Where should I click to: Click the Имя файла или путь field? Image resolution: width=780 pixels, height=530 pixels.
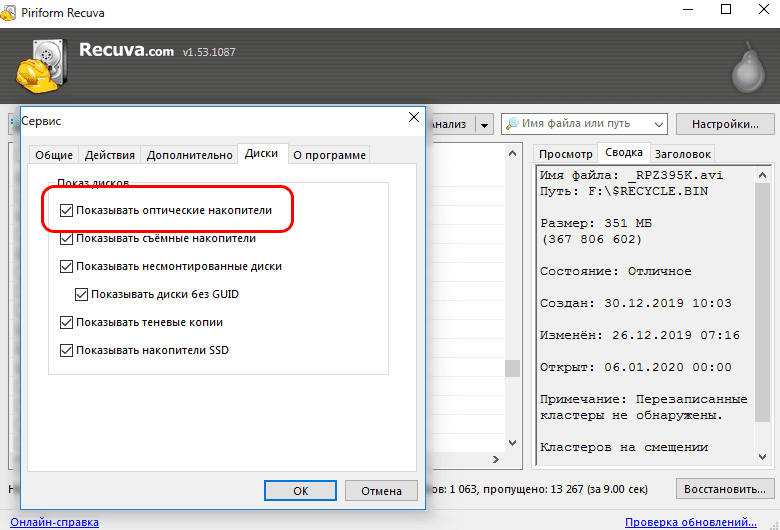tap(585, 124)
